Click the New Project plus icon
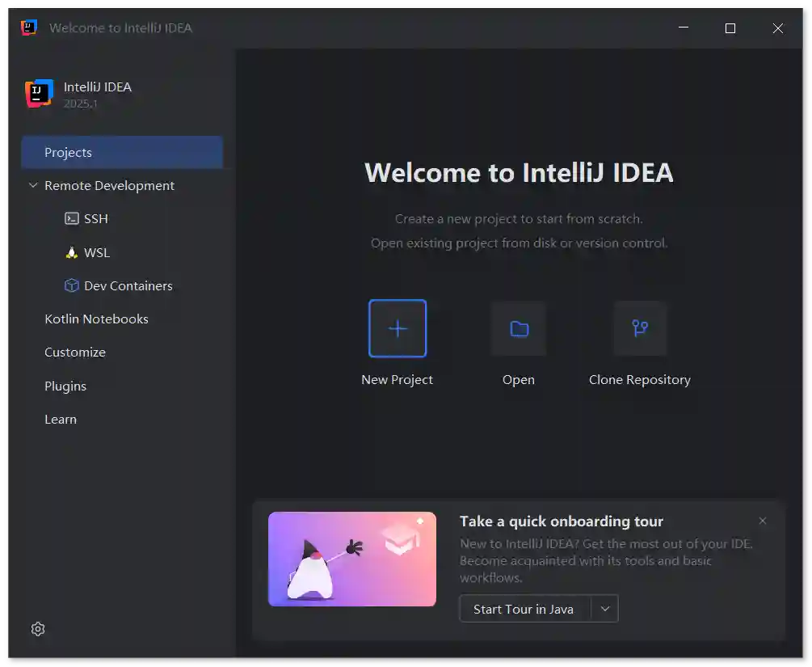Viewport: 812px width, 667px height. pos(398,328)
